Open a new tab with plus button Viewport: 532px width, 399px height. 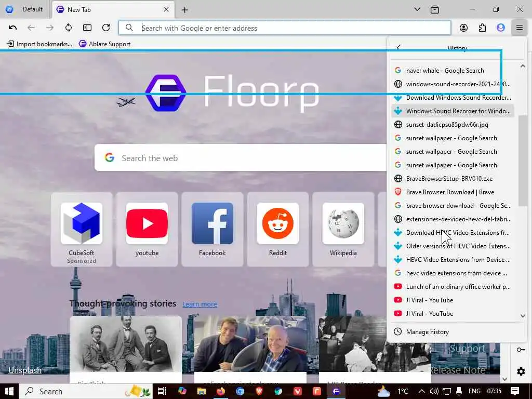tap(184, 10)
